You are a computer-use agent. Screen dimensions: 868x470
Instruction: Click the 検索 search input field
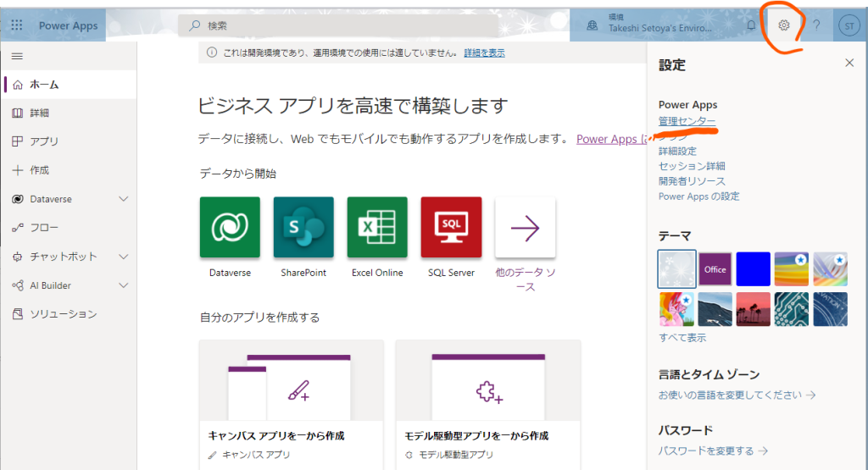pyautogui.click(x=337, y=25)
